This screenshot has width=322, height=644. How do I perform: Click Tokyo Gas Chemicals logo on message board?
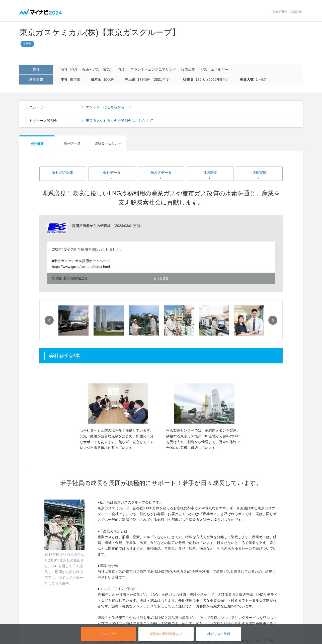(57, 228)
